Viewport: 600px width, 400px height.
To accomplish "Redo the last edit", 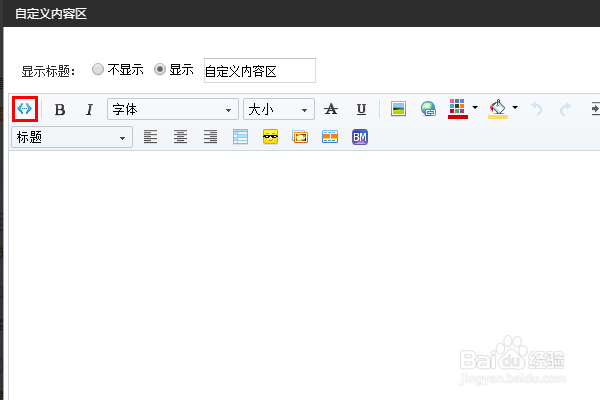I will pyautogui.click(x=565, y=109).
